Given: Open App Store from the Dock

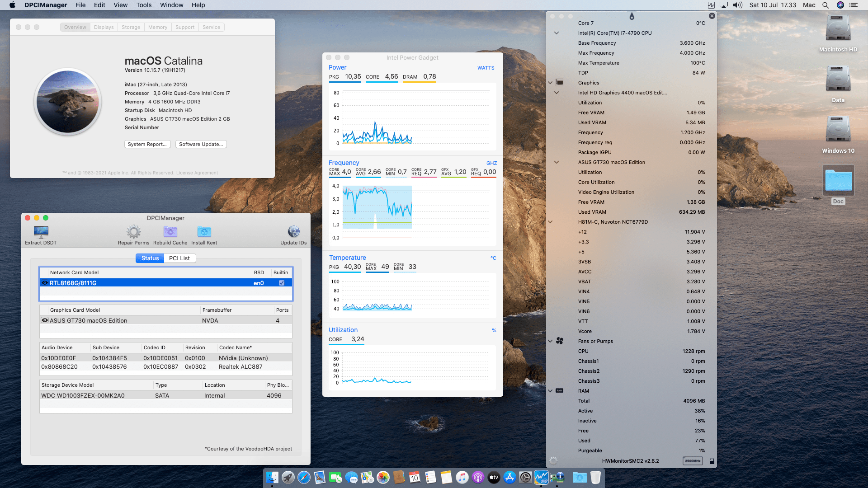Looking at the screenshot, I should pyautogui.click(x=509, y=477).
